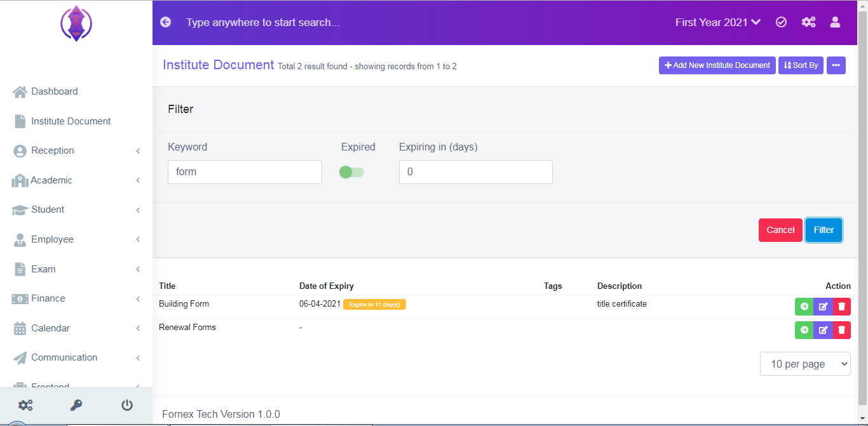The image size is (868, 426).
Task: Click the Building Form title cell
Action: [184, 304]
